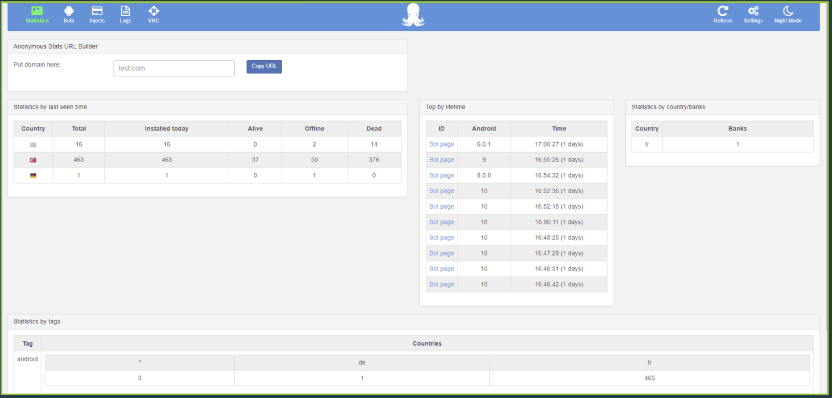Open Bot page link for time 17:00:27
Screen dimensions: 833x398
(x=441, y=144)
